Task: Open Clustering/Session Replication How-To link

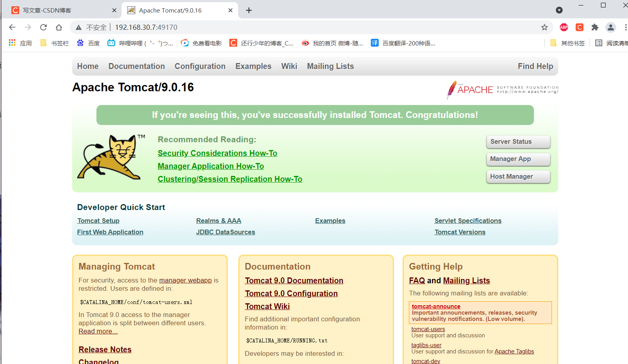Action: (230, 179)
